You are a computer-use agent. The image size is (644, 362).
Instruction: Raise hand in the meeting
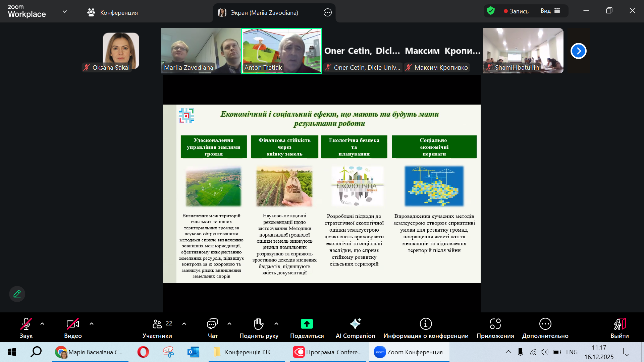tap(259, 328)
